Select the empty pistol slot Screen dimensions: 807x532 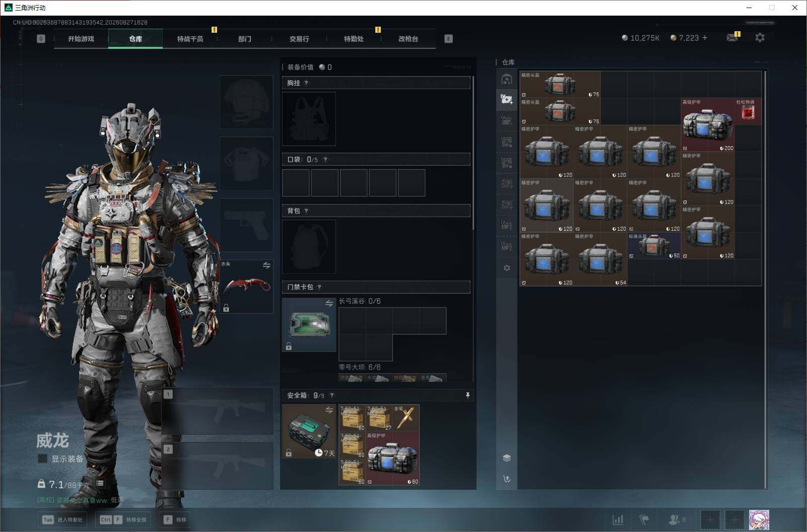point(246,225)
